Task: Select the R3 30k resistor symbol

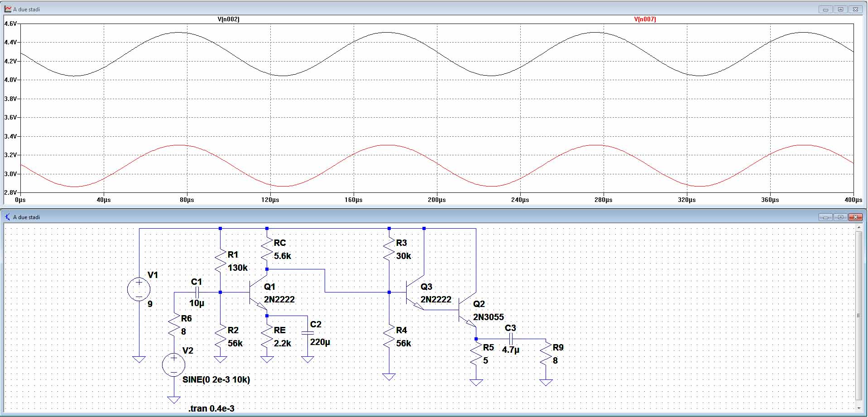Action: tap(389, 249)
